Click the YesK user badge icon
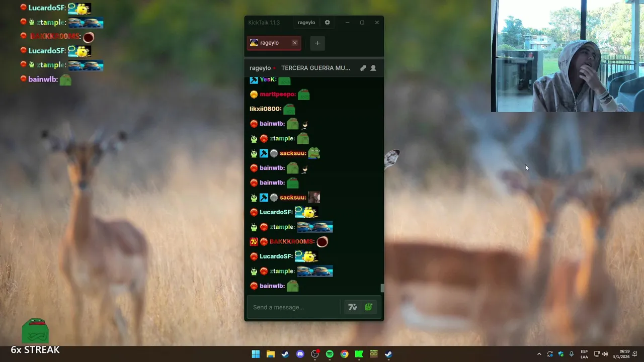Screen dimensions: 644x362 [254, 80]
